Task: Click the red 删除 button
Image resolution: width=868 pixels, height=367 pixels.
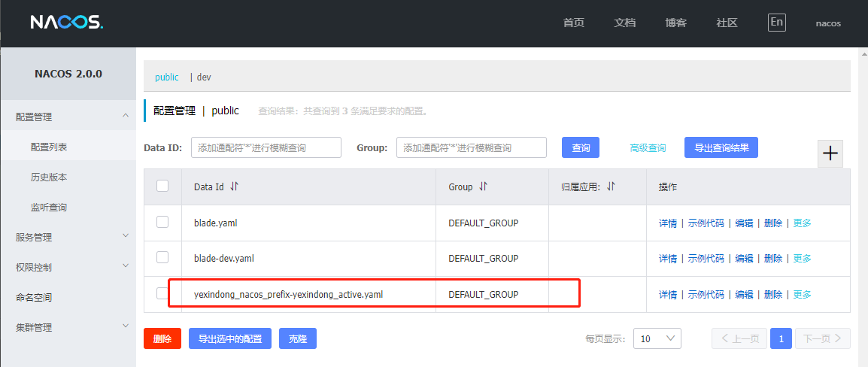Action: coord(162,338)
